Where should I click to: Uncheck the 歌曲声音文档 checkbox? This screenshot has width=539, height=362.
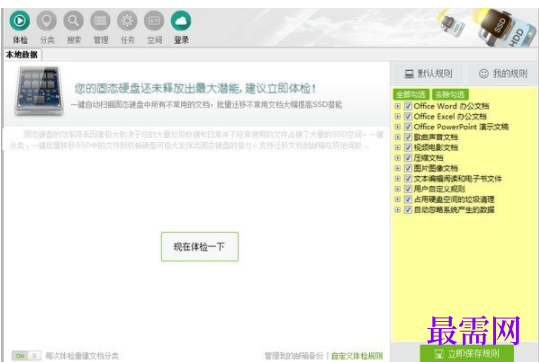(x=408, y=137)
